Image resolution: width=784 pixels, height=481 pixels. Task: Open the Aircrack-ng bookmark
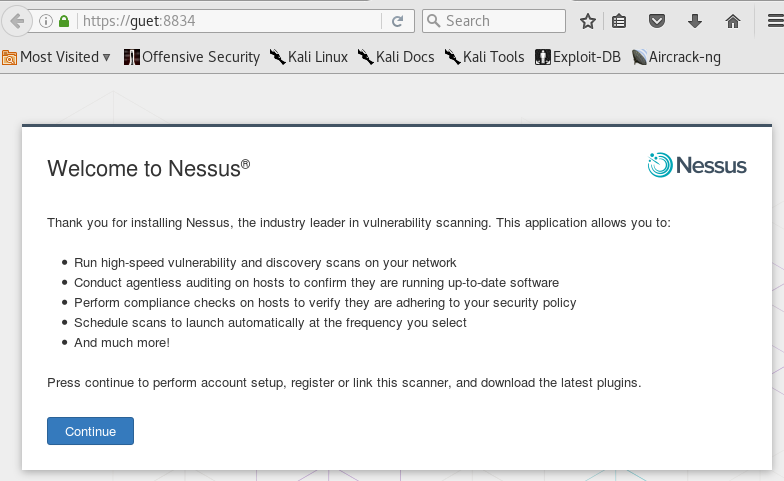676,57
